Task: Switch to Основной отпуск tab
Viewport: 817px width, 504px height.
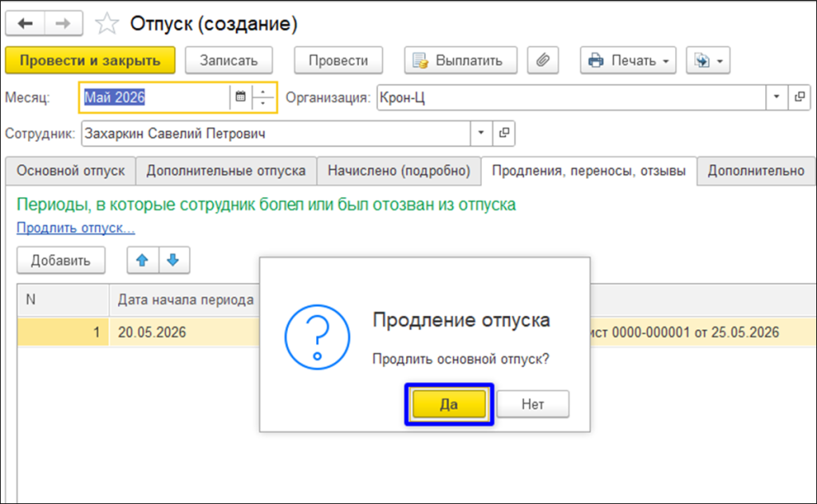Action: (x=70, y=171)
